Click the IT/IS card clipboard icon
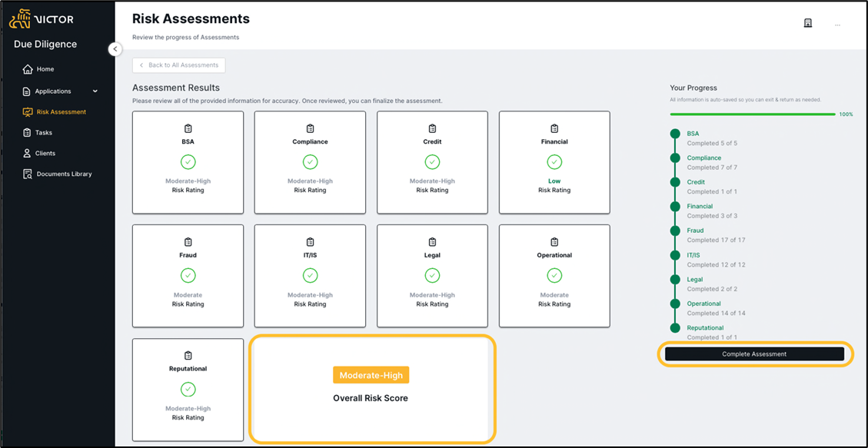Viewport: 868px width, 448px height. pos(310,242)
